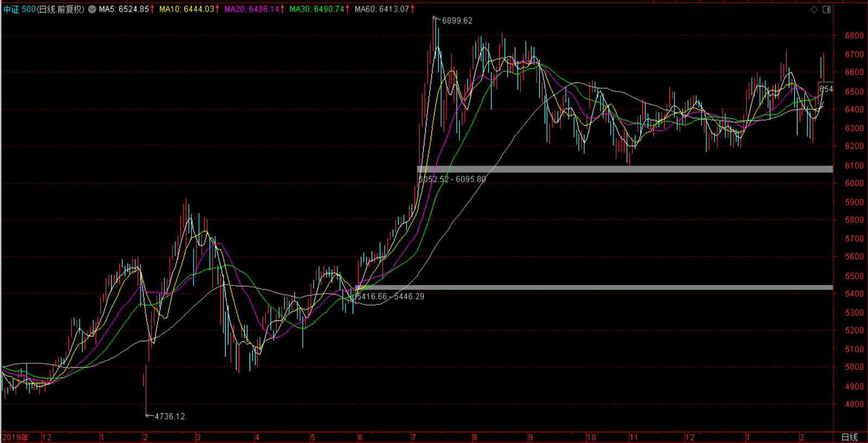Click the 中证 500 index title
Screen dimensions: 868x443
[20, 9]
